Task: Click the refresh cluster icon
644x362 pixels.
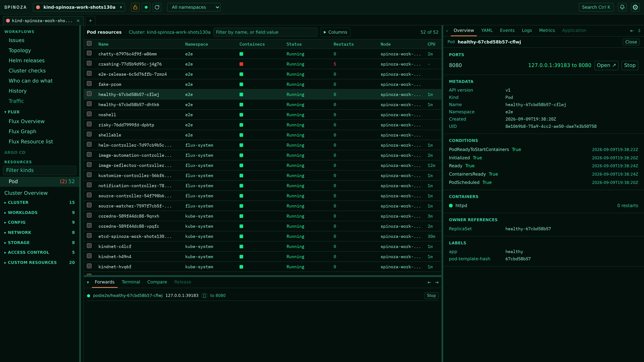Action: point(157,7)
